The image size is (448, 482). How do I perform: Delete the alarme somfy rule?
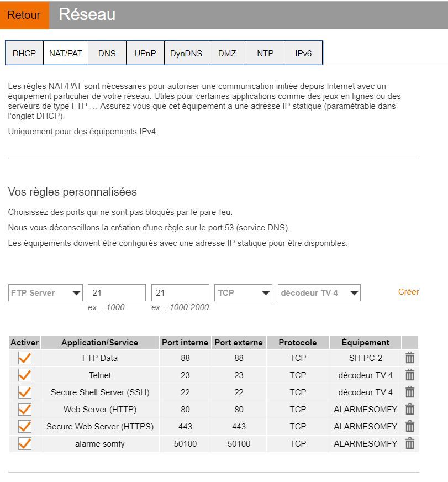click(410, 443)
